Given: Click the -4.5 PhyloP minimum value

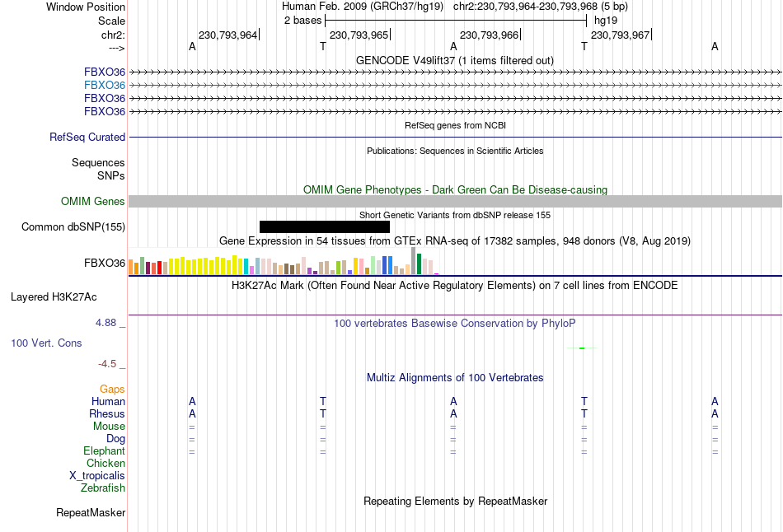Looking at the screenshot, I should [x=107, y=364].
